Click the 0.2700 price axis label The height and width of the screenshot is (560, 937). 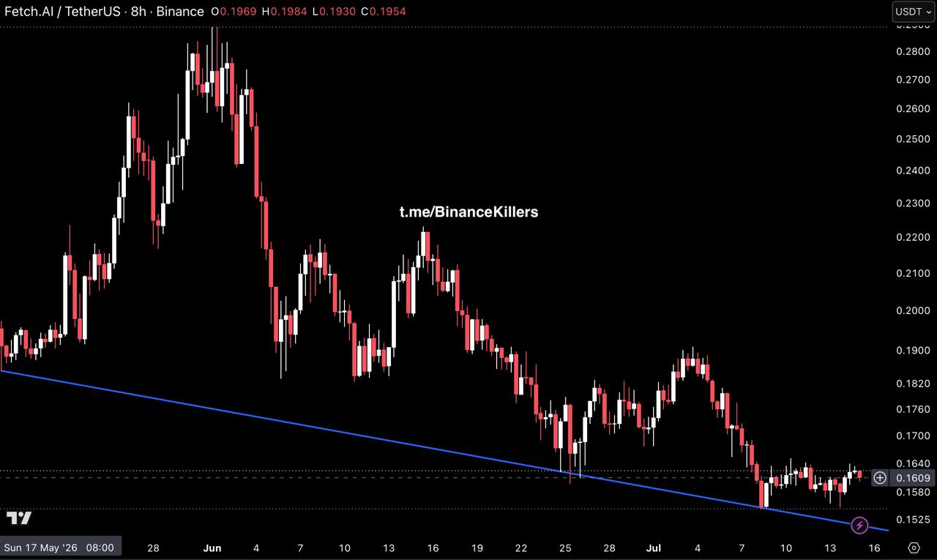click(913, 79)
